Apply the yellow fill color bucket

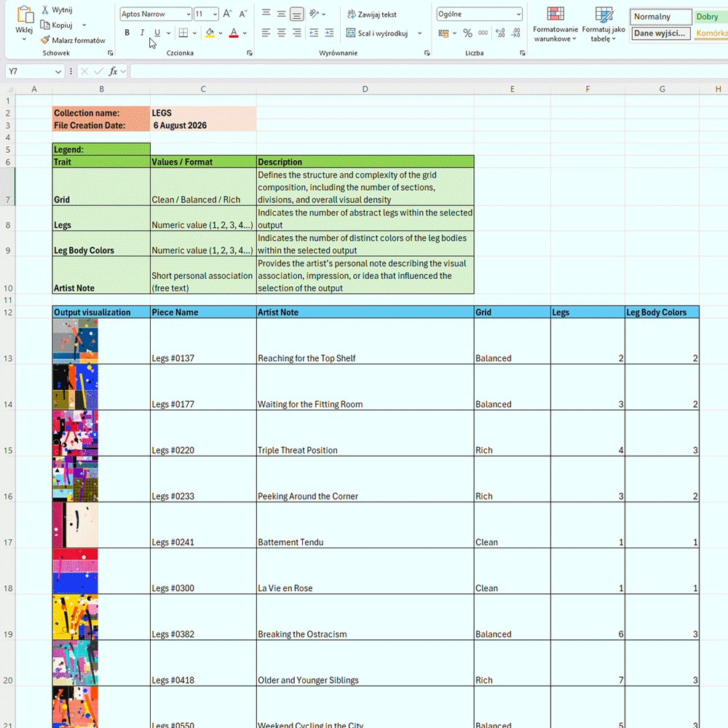210,33
